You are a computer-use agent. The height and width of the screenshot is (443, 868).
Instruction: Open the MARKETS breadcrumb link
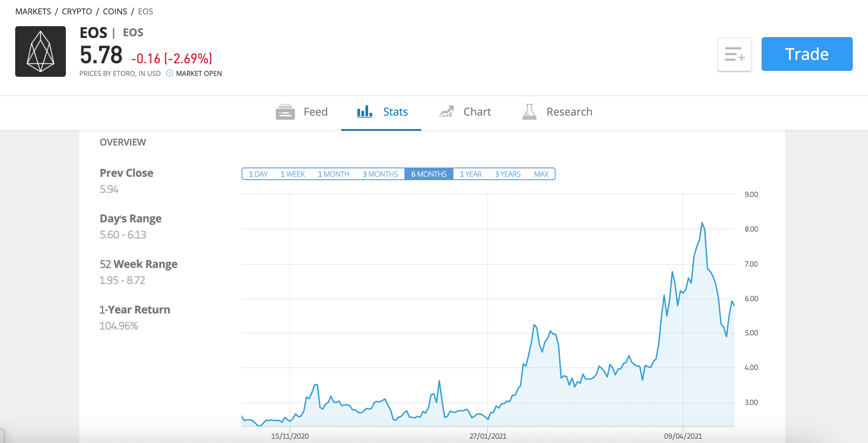pos(33,11)
